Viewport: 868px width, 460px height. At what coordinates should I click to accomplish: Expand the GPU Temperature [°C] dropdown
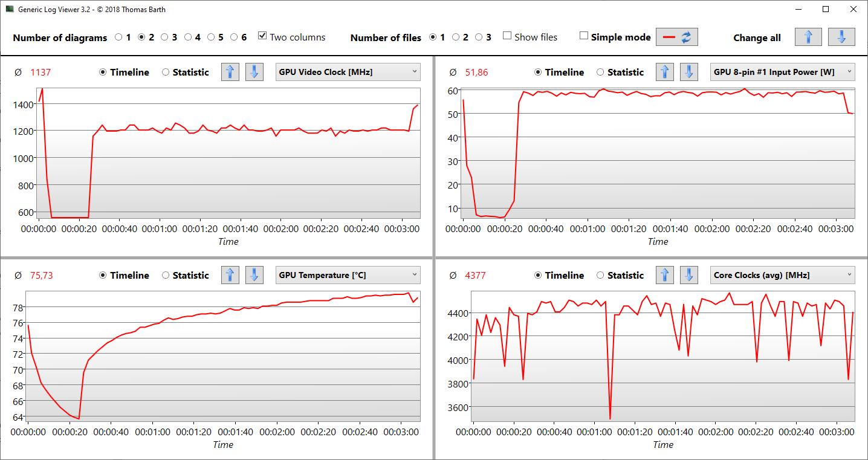click(348, 275)
